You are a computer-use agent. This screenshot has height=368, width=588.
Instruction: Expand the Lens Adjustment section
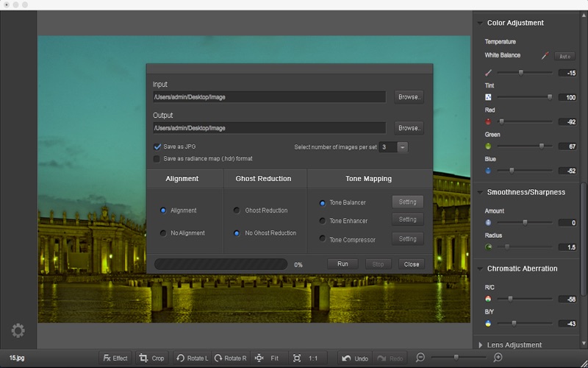481,344
